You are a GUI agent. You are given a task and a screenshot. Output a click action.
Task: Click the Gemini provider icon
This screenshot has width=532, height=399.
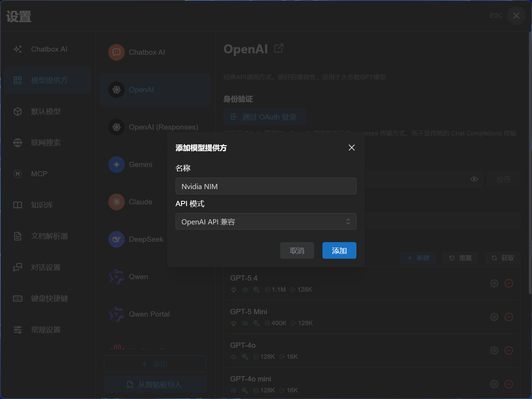point(116,165)
